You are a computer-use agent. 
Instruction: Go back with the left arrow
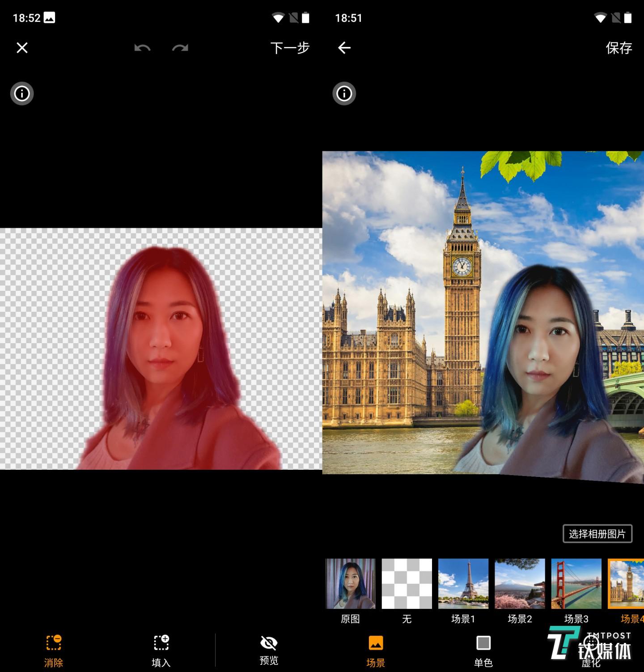tap(344, 48)
